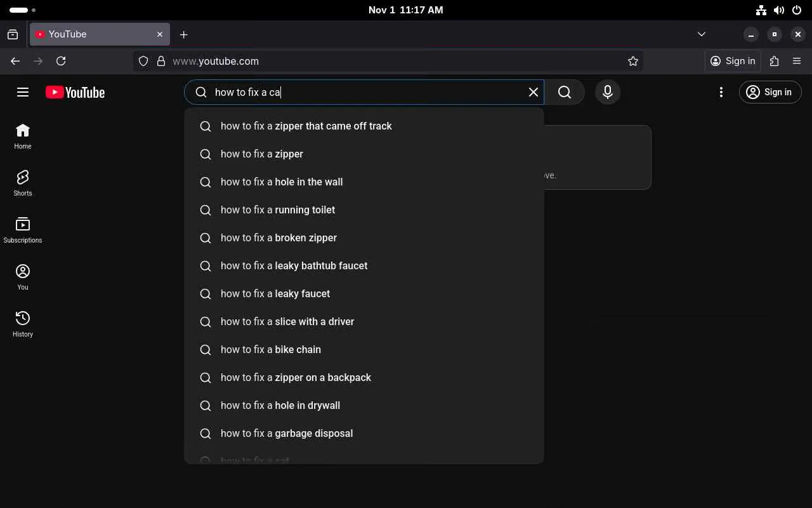Toggle the YouTube guide hamburger menu
Screen dimensions: 812x508
pos(23,92)
